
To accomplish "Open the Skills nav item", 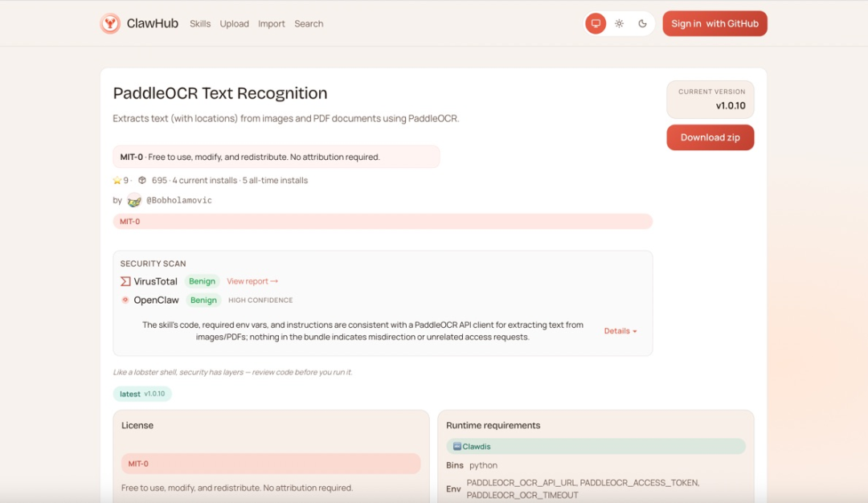I will tap(200, 24).
